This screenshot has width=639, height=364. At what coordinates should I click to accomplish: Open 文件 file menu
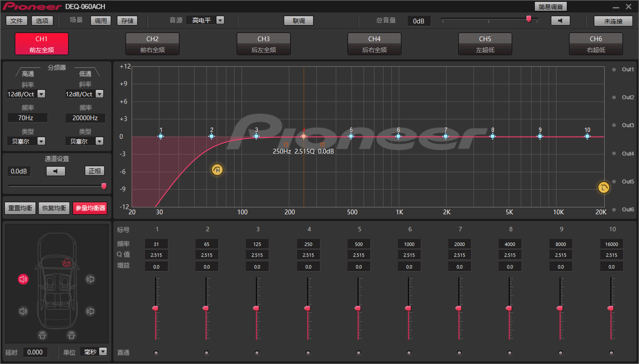pos(17,21)
